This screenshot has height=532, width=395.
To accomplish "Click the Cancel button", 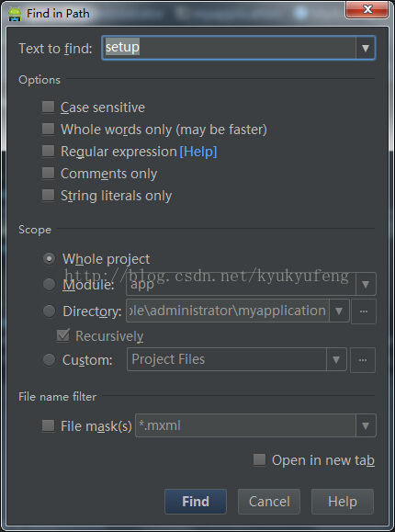I will pos(269,502).
